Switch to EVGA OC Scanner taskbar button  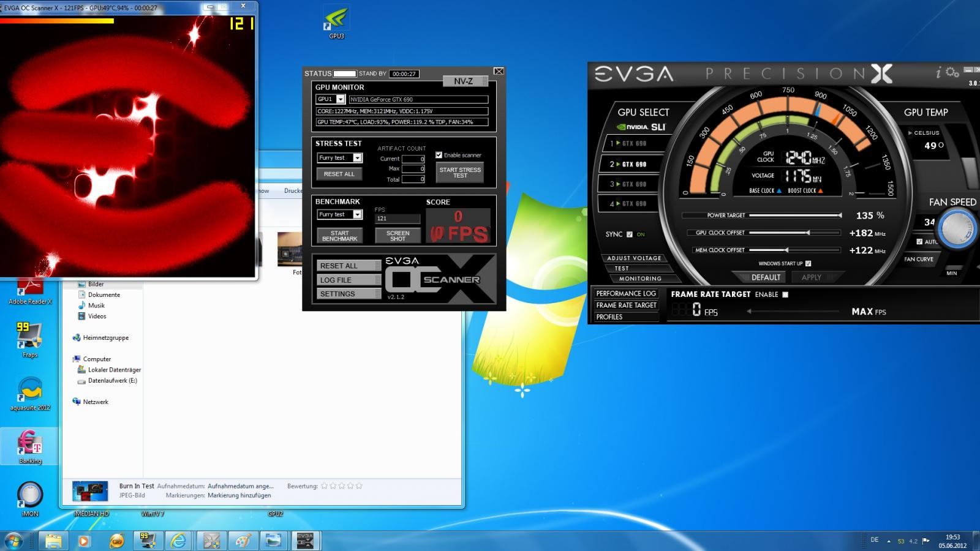pos(305,541)
